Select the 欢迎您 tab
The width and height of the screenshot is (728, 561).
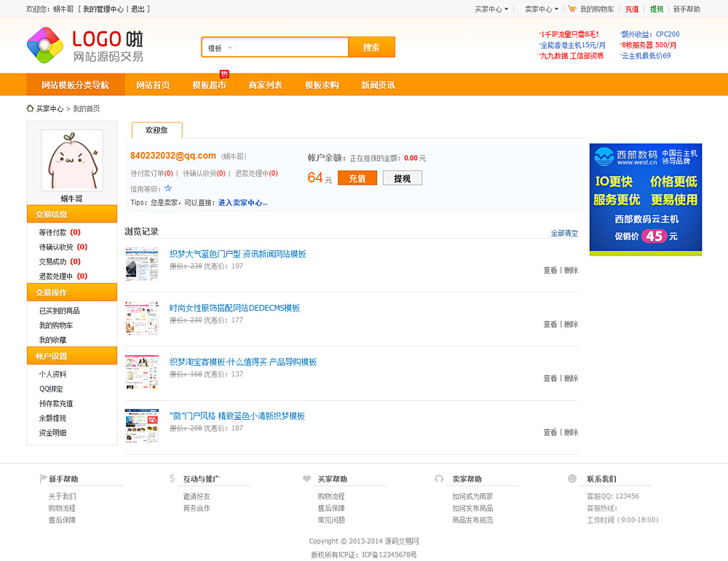coord(157,130)
